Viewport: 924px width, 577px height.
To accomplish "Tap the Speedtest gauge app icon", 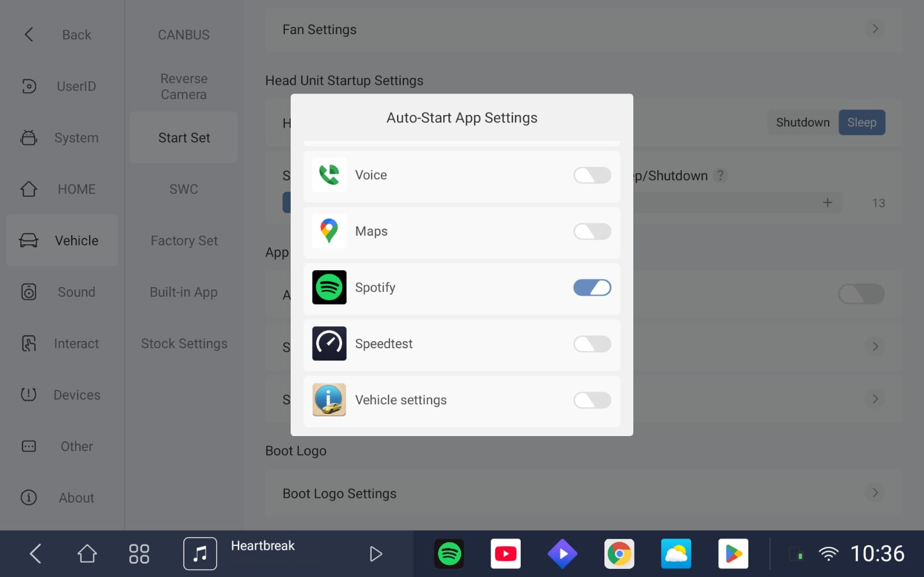I will pos(329,343).
